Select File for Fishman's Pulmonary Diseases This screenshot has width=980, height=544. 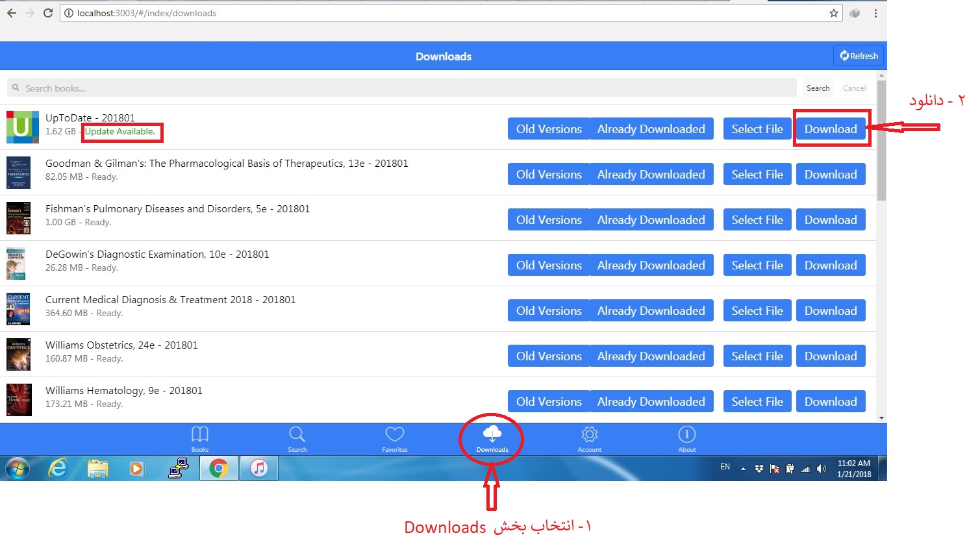[x=757, y=220]
